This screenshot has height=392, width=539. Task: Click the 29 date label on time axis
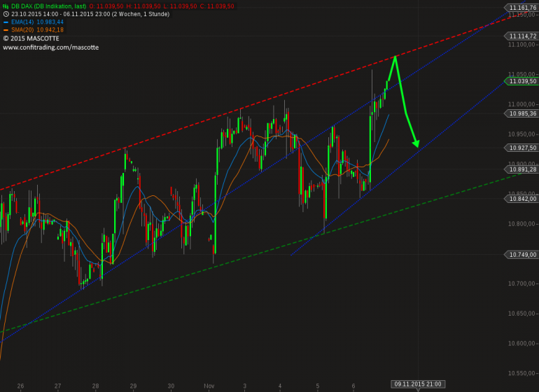134,386
